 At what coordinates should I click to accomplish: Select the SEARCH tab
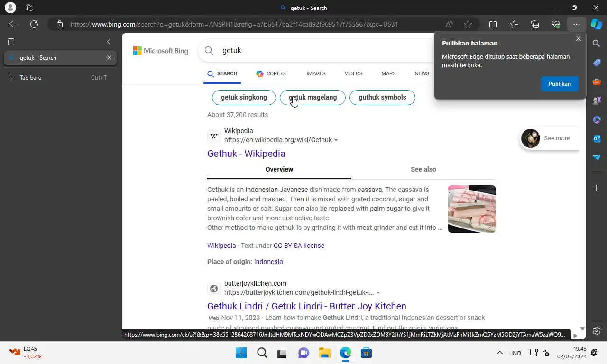[x=222, y=73]
